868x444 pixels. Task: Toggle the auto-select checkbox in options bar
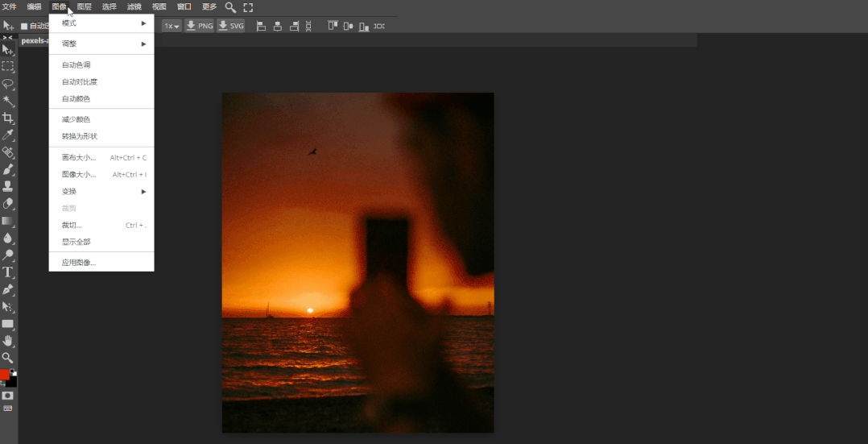point(24,26)
